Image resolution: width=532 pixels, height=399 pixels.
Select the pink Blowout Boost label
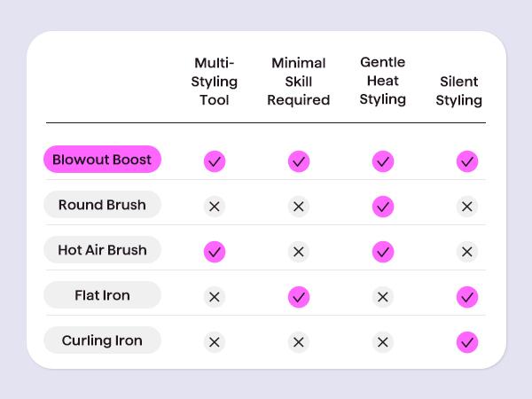pos(102,160)
